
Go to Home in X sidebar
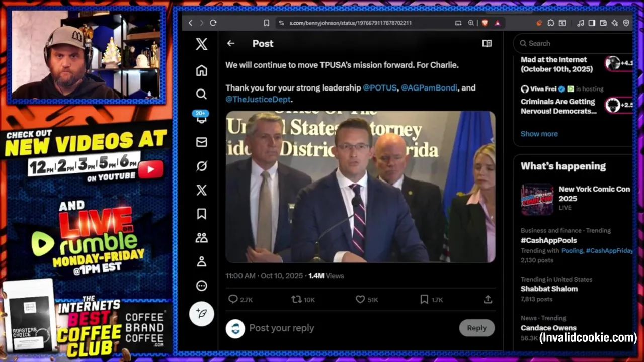click(202, 70)
